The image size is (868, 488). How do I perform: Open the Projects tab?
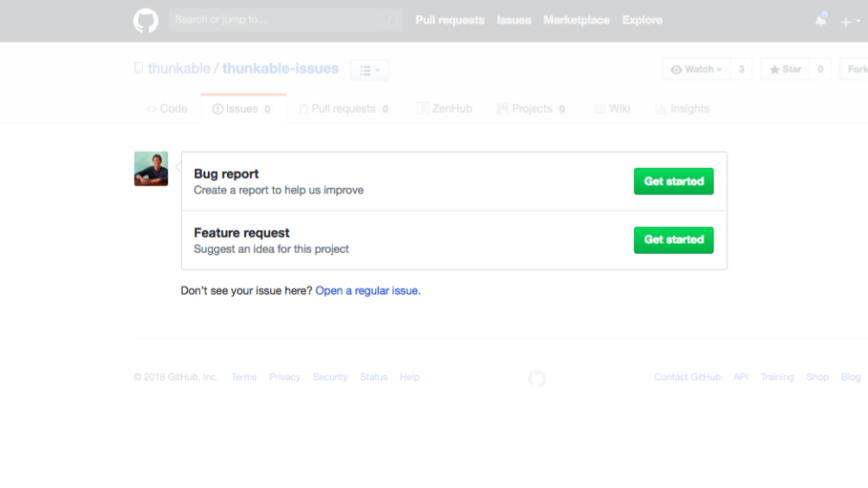pos(532,108)
